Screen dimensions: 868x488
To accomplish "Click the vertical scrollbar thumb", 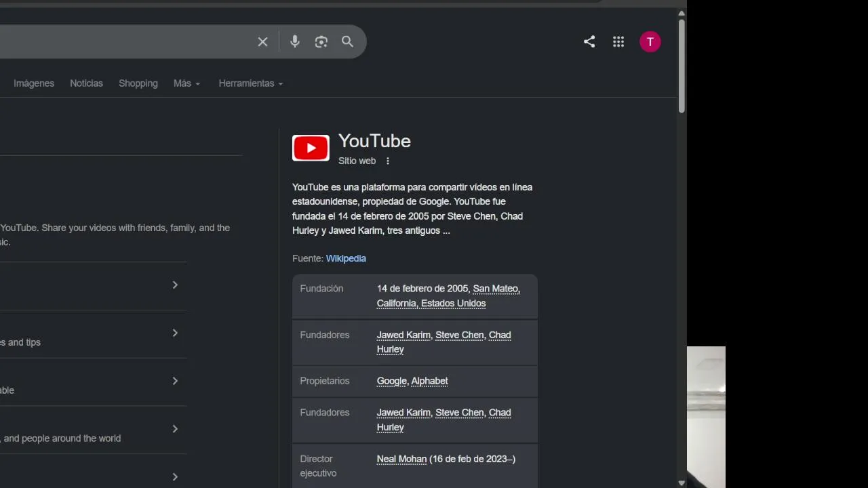I will (682, 66).
